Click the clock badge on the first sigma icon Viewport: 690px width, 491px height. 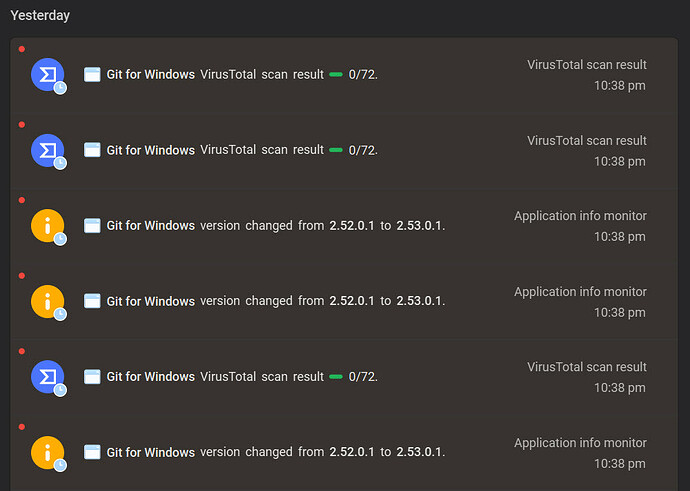click(x=60, y=87)
